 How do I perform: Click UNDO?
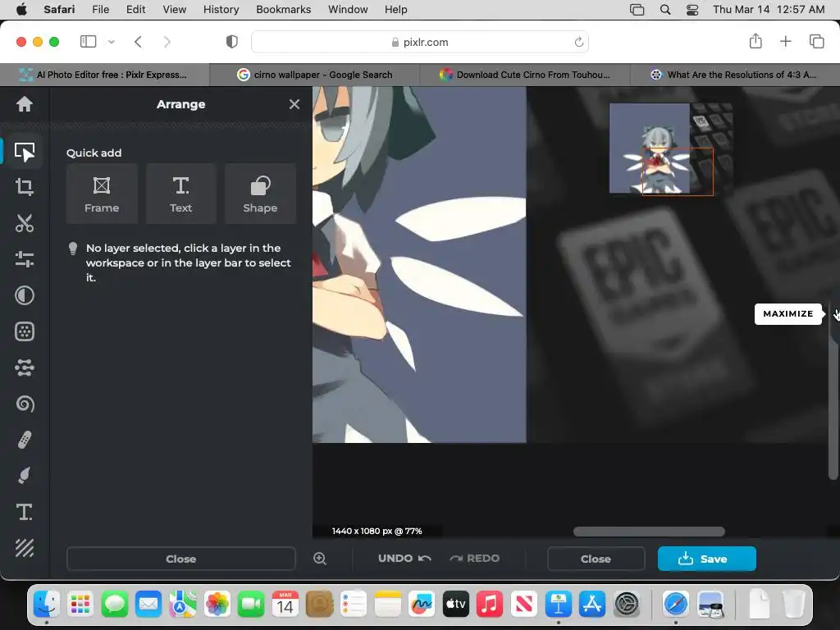click(x=404, y=558)
